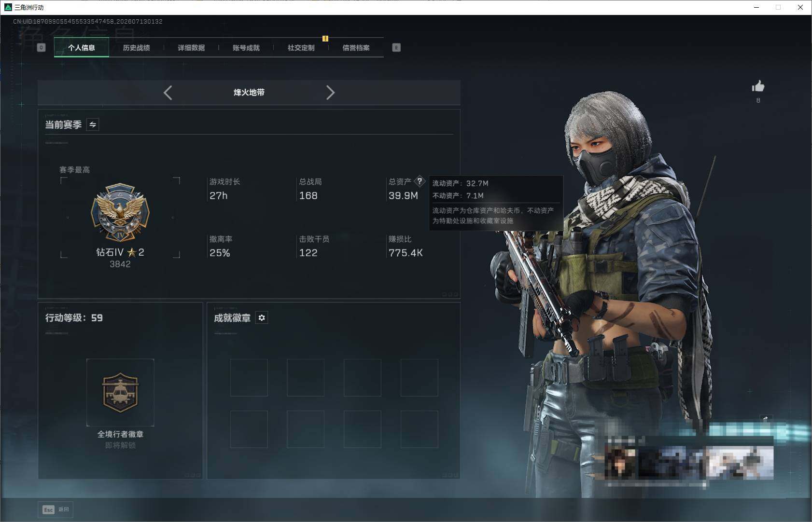Click the 总资产 question mark help icon
Screen dimensions: 812x522
click(x=420, y=181)
